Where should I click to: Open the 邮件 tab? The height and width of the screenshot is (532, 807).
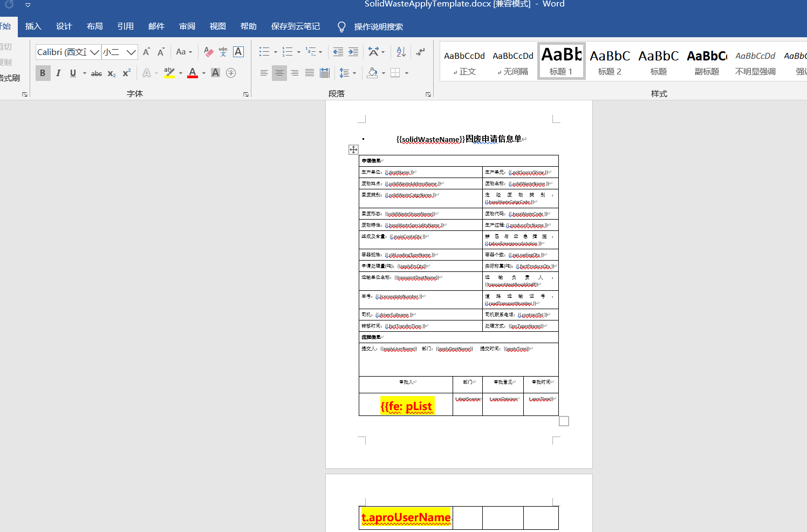click(x=156, y=26)
